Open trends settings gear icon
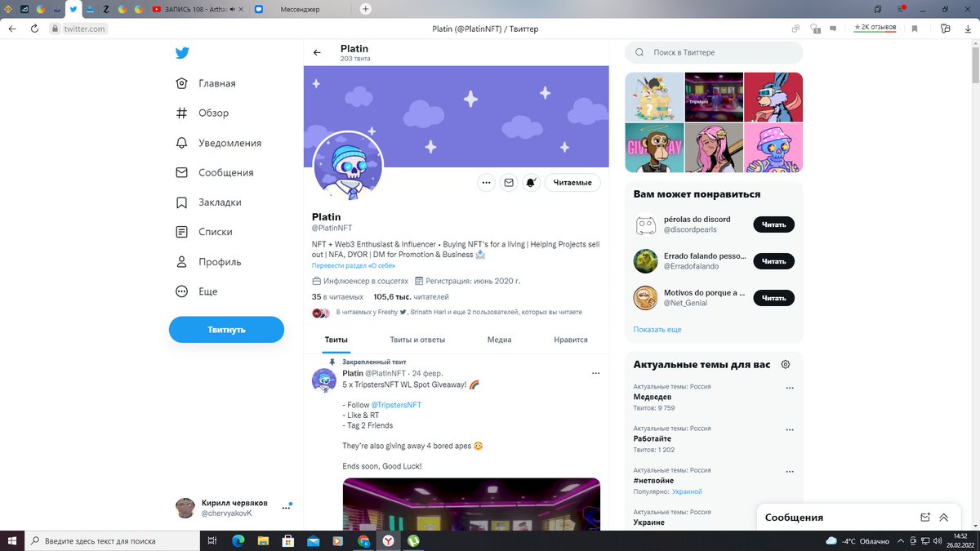The image size is (980, 551). [x=786, y=364]
